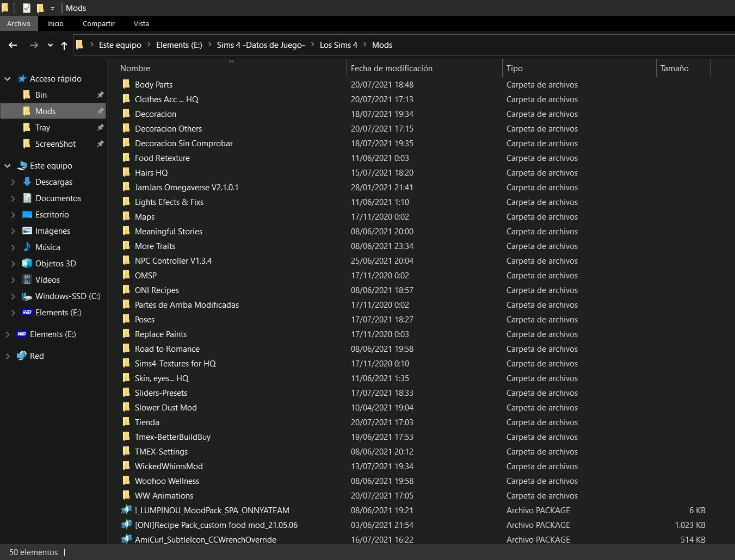Open the Quick Access Toolbar customize dropdown

52,8
